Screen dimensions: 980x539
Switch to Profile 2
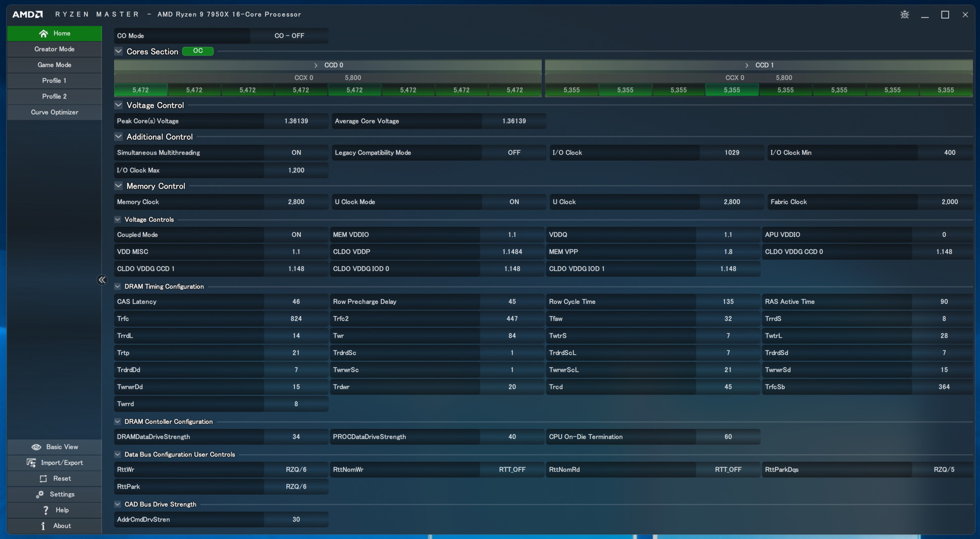pos(55,96)
